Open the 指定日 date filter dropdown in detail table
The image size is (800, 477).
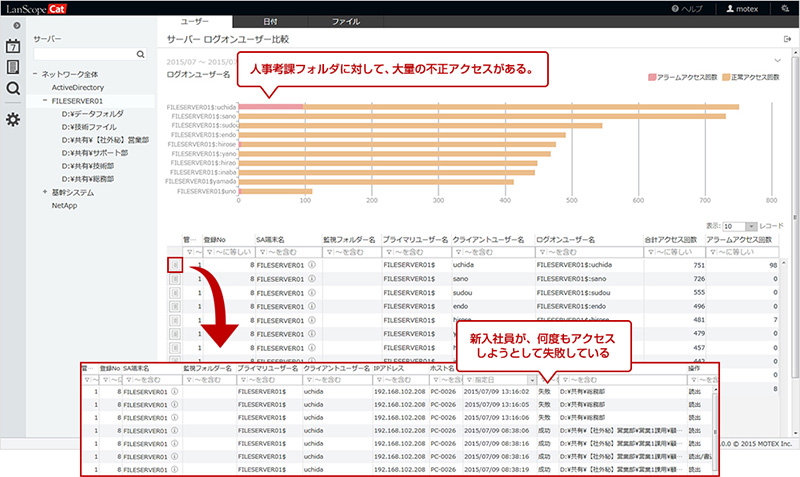coord(532,380)
